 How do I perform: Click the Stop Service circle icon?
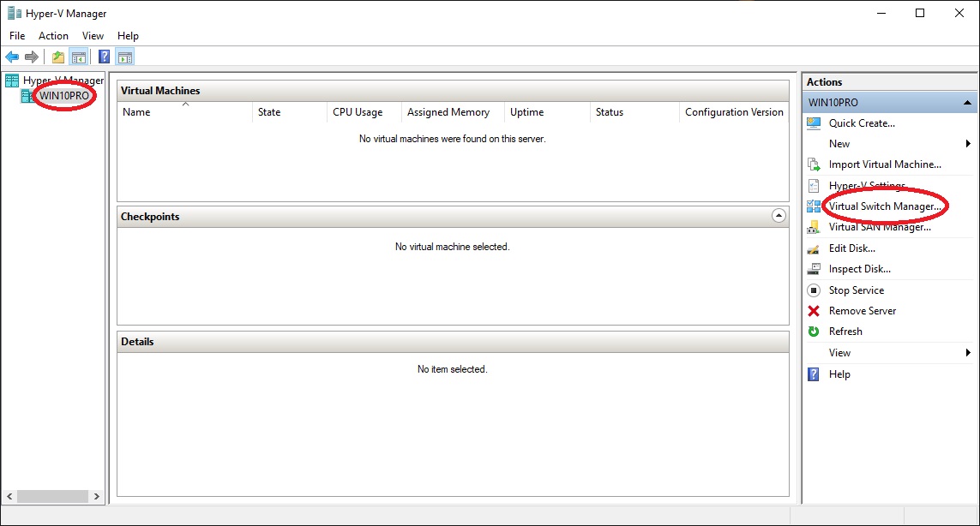tap(814, 290)
